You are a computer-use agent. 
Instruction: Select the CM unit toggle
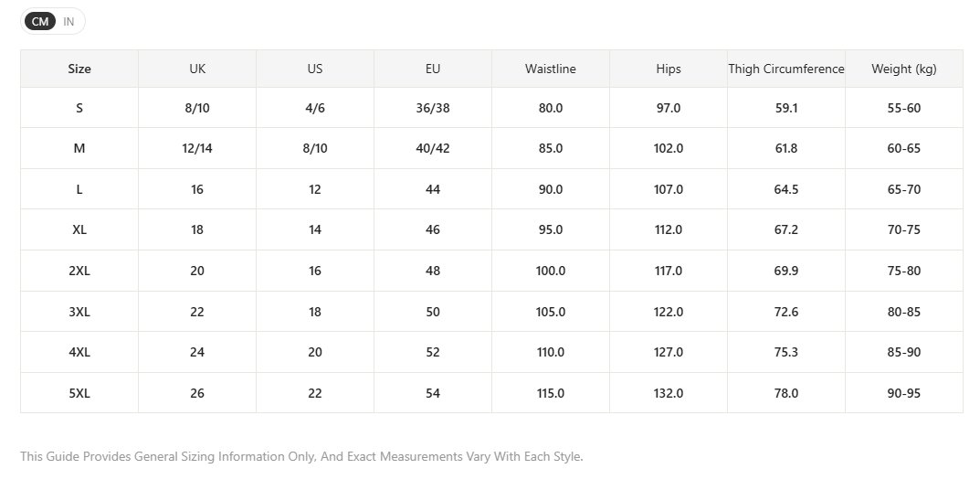coord(40,21)
